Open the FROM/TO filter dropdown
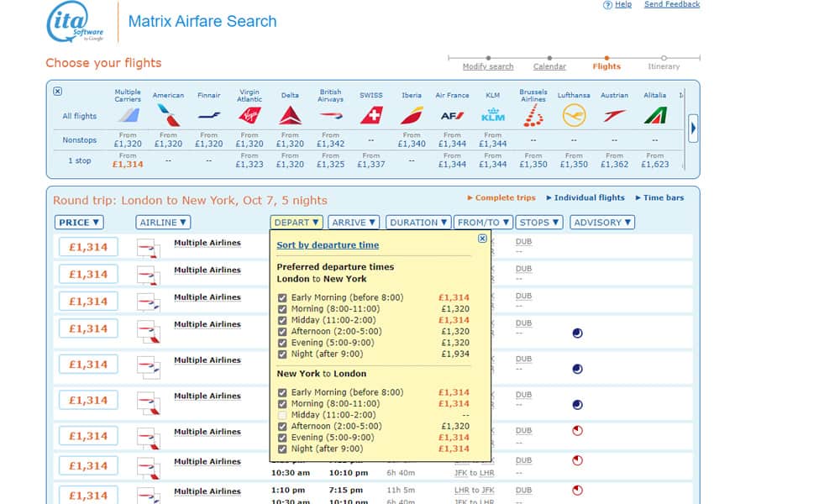This screenshot has width=840, height=504. pos(483,223)
